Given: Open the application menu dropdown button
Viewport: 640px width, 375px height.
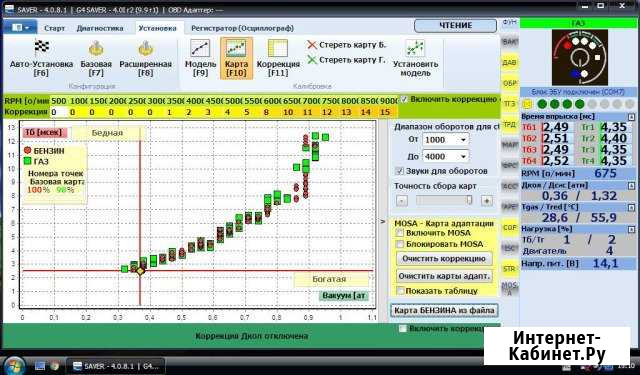Looking at the screenshot, I should tap(20, 27).
